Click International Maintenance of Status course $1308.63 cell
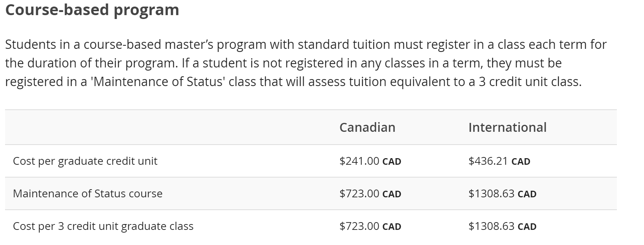 click(x=502, y=193)
